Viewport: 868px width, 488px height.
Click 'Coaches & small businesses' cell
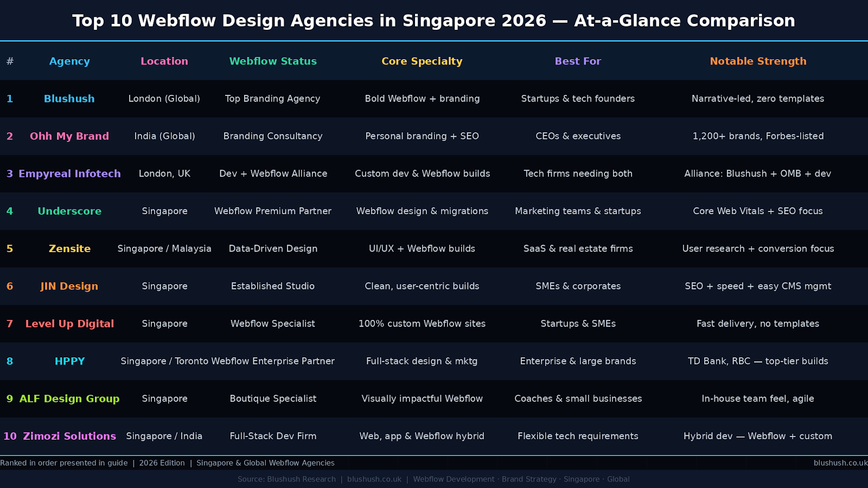pos(578,399)
